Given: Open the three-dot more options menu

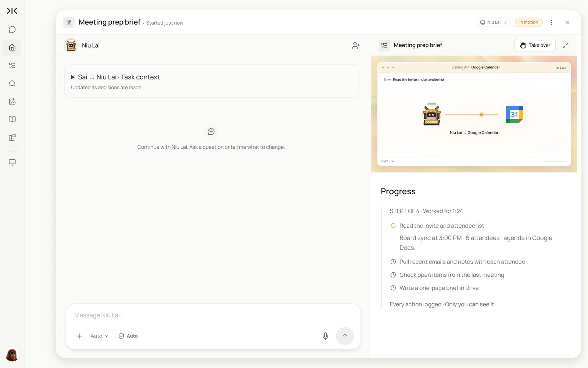Looking at the screenshot, I should coord(552,22).
